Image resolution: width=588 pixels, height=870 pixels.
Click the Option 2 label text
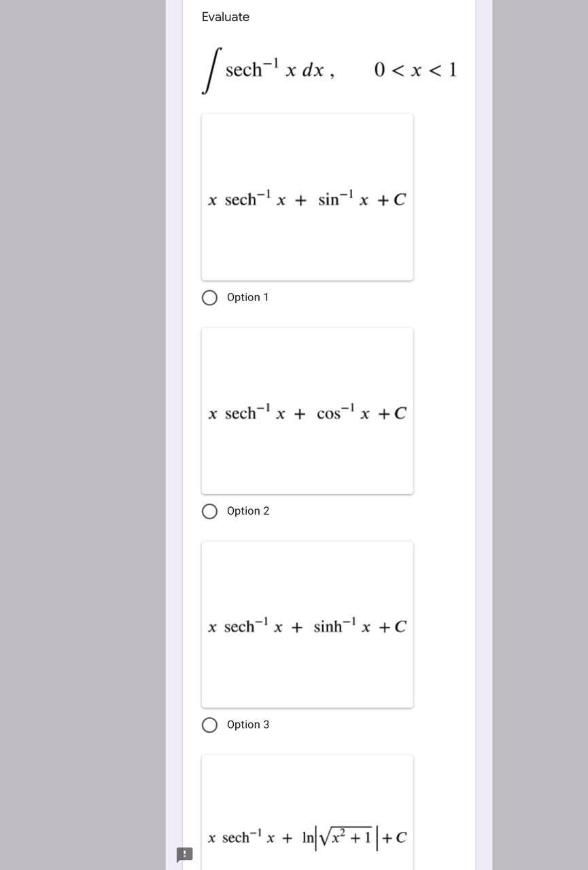click(x=247, y=511)
